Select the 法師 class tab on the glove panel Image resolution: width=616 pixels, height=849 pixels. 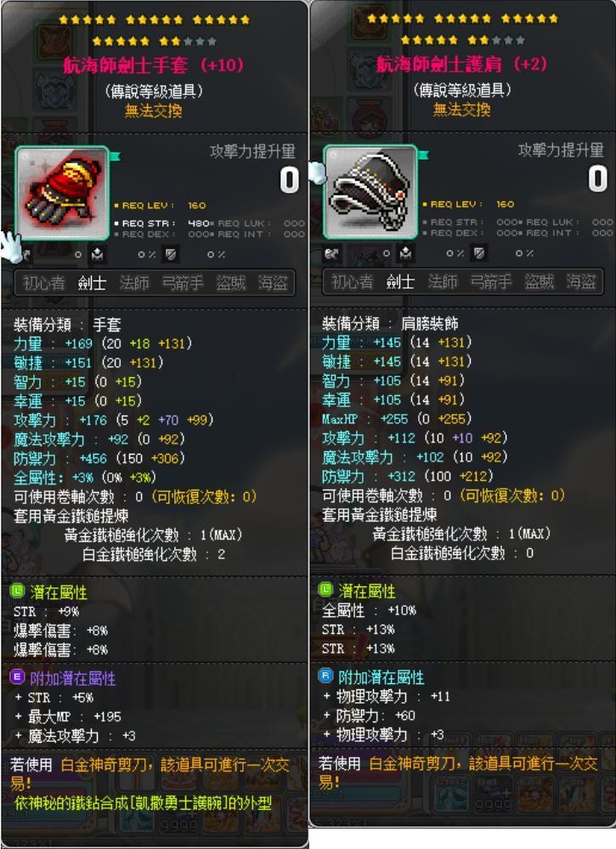tap(133, 283)
